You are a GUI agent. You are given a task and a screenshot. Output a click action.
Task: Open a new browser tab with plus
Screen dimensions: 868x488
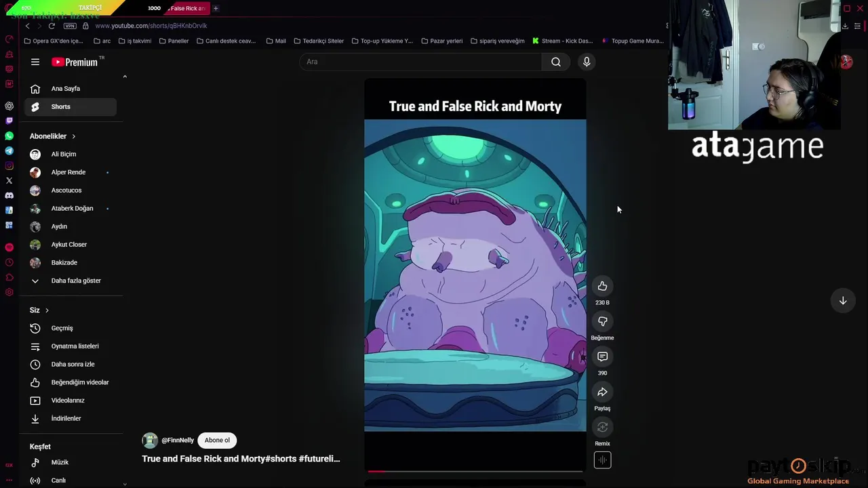[x=216, y=8]
